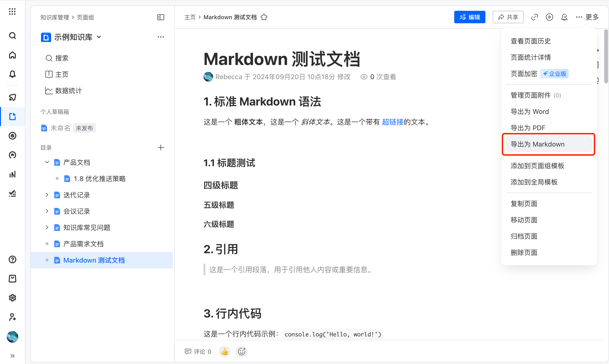
Task: Toggle page follow bell icon
Action: click(564, 17)
